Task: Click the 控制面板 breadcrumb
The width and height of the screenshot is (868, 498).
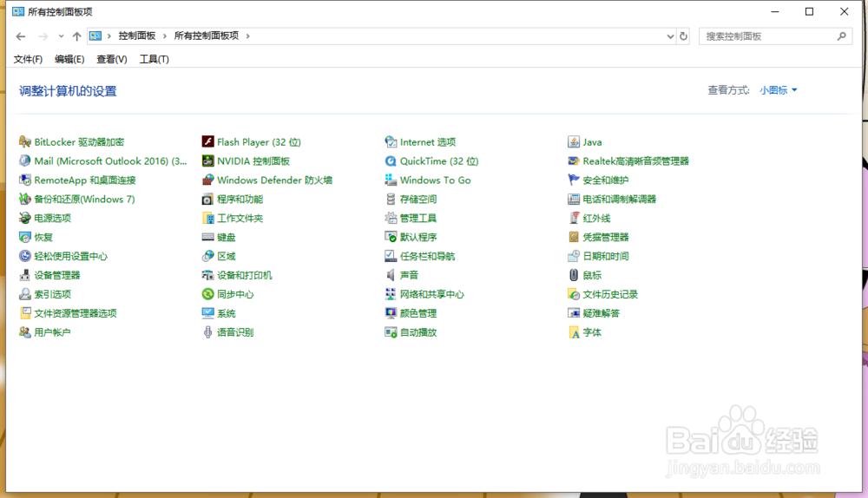Action: (x=137, y=36)
